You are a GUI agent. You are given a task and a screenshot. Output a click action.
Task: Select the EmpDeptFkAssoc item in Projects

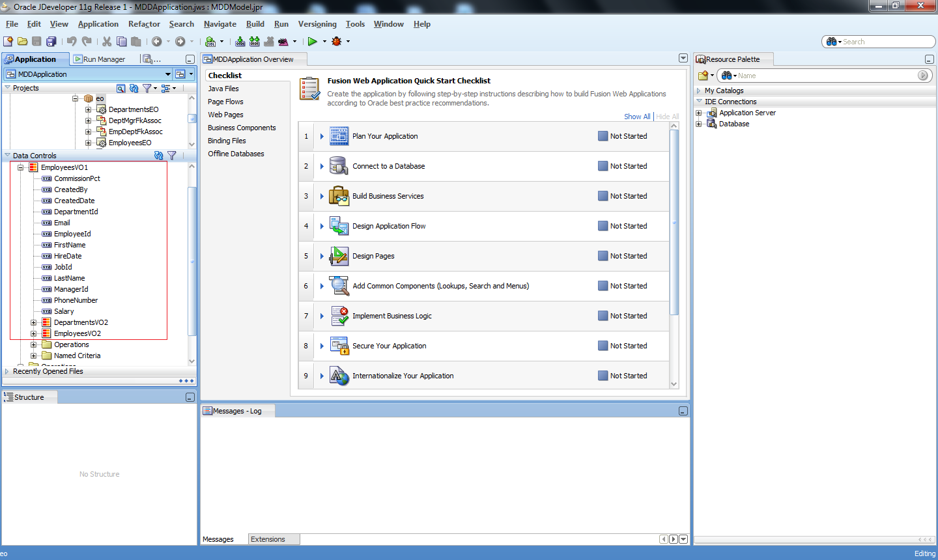(x=135, y=132)
